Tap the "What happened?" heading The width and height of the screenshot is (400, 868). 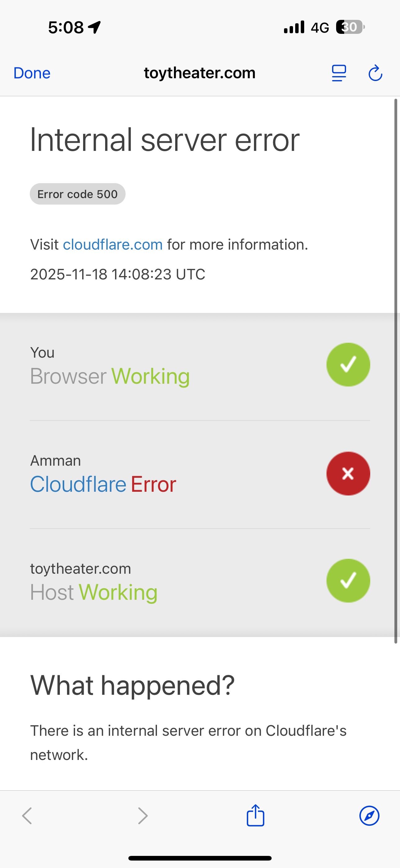(x=132, y=685)
